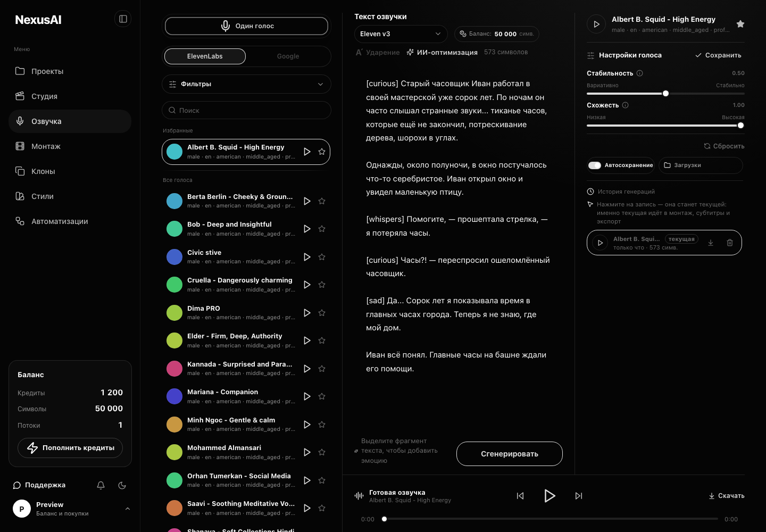Download the current generation record

click(x=711, y=243)
